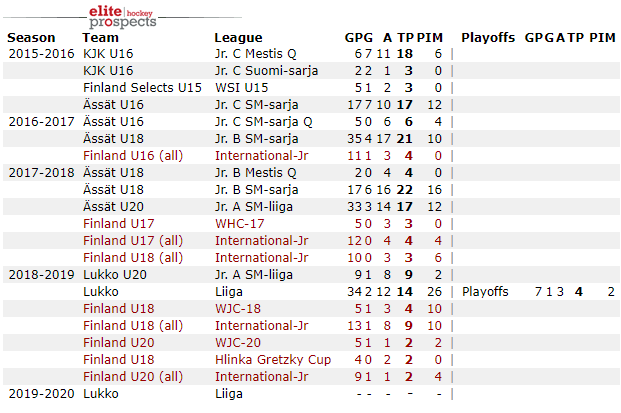The image size is (621, 413).
Task: Open the Finland Selects U15 team link
Action: click(142, 87)
